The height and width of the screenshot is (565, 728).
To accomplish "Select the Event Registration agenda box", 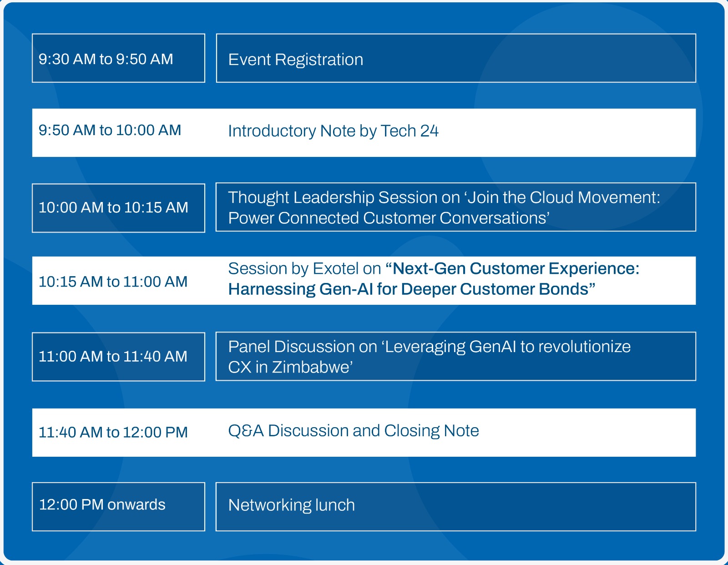I will click(455, 59).
